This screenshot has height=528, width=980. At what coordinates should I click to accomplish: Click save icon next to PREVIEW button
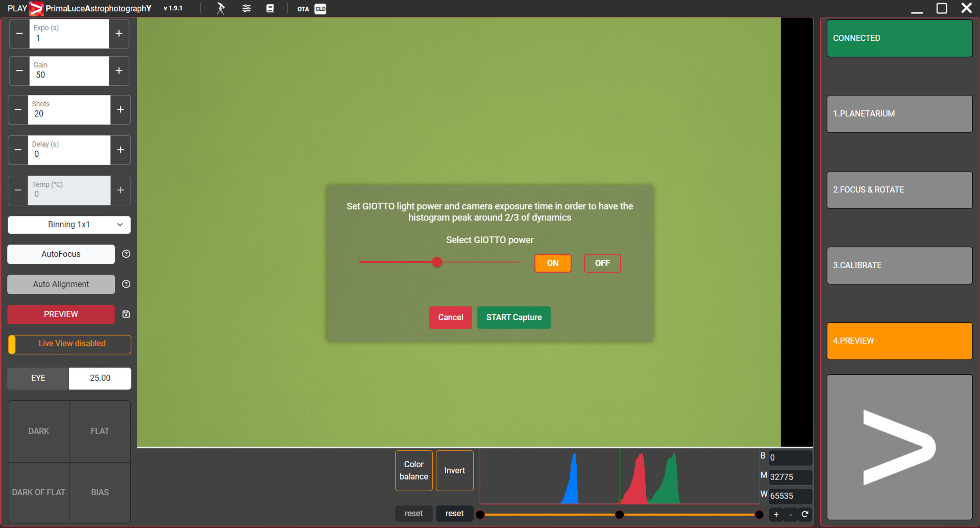[x=126, y=314]
